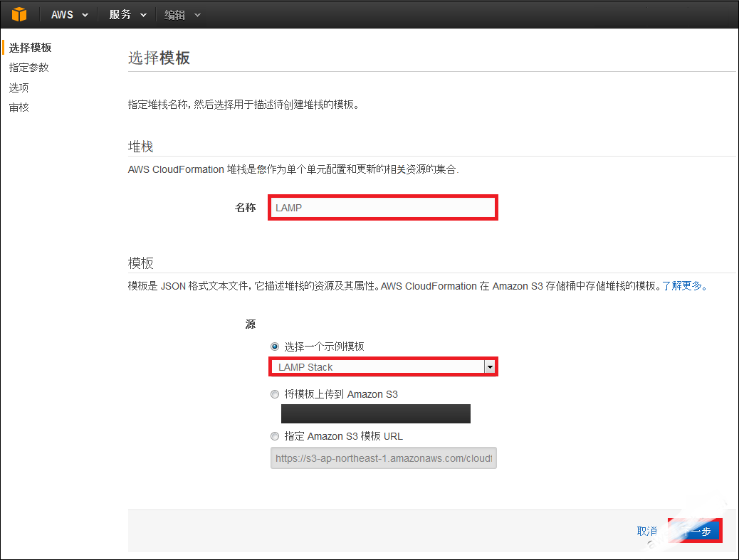Click the black template upload file box
Screen dimensions: 739x560
(376, 413)
